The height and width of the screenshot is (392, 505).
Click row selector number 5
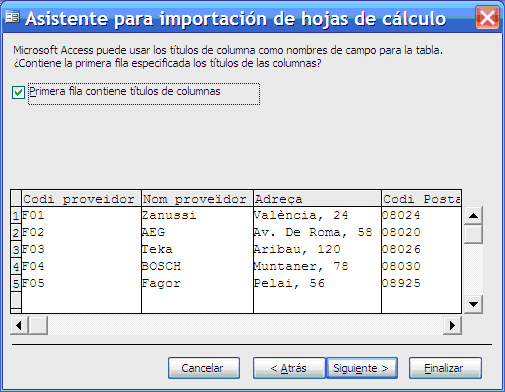tap(16, 284)
